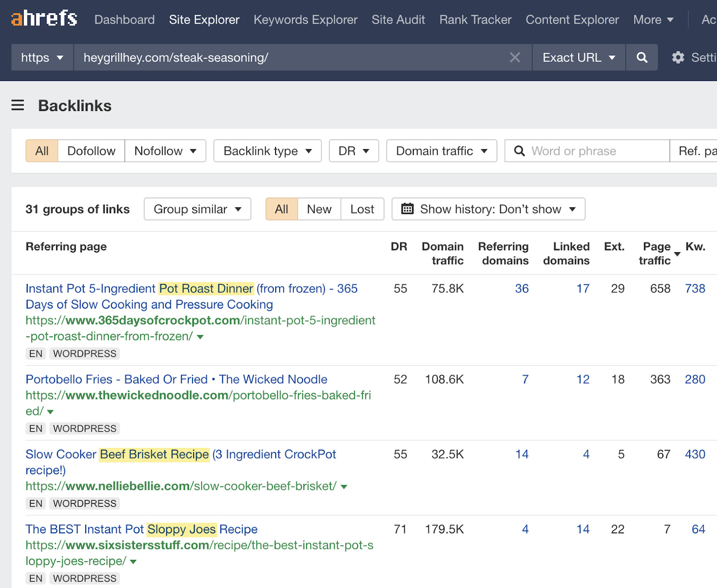Image resolution: width=717 pixels, height=588 pixels.
Task: Open the settings gear icon
Action: pyautogui.click(x=679, y=57)
